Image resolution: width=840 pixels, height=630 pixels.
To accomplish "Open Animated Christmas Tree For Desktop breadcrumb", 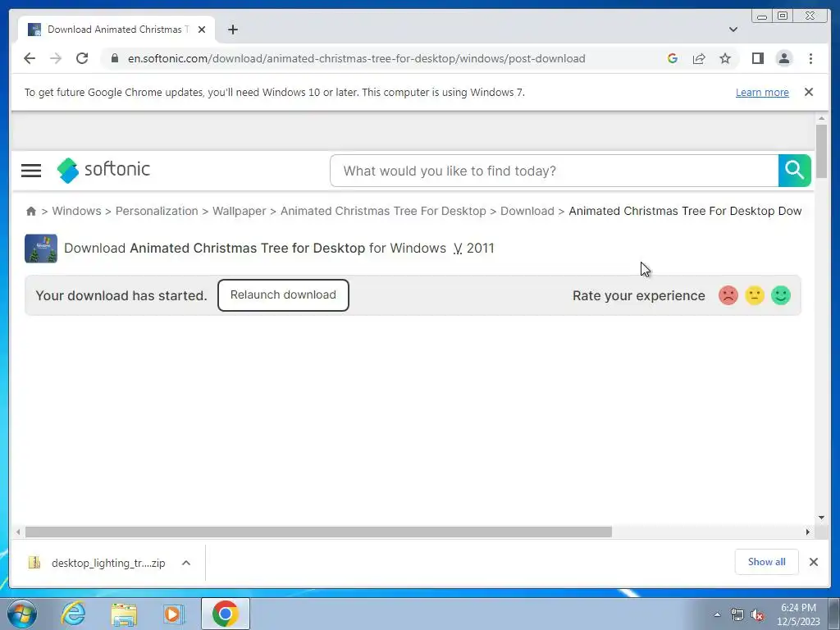I will click(x=383, y=211).
